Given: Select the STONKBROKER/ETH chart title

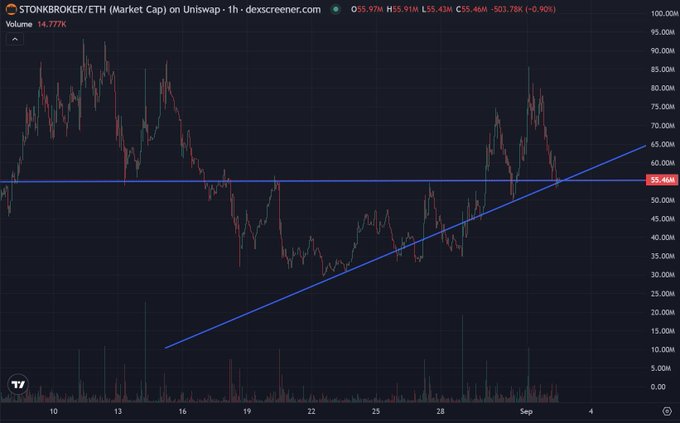Looking at the screenshot, I should [170, 9].
